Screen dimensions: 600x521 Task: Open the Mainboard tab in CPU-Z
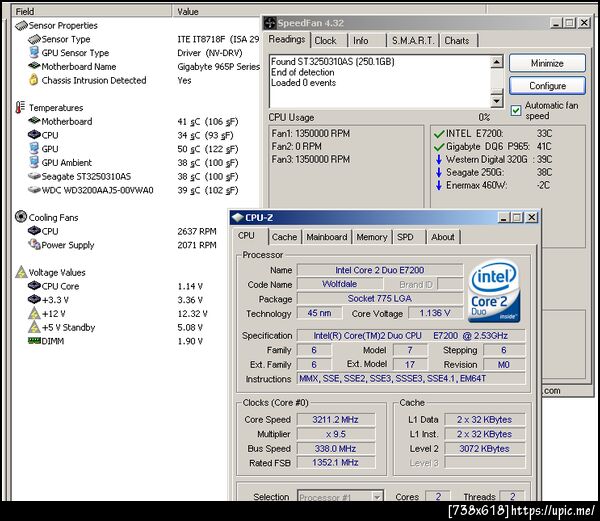click(327, 237)
